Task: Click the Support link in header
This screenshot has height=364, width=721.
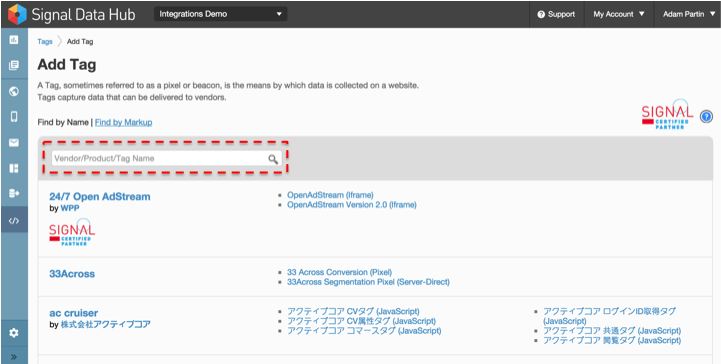Action: (556, 14)
